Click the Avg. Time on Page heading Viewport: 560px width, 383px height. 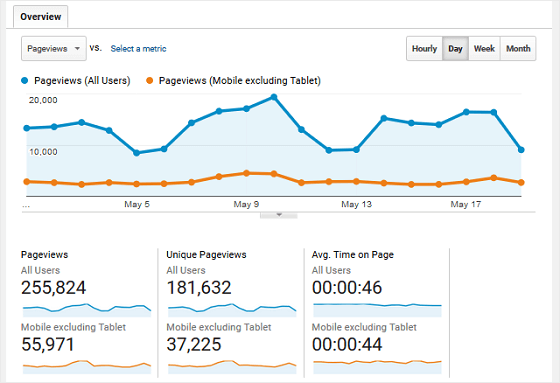[353, 255]
